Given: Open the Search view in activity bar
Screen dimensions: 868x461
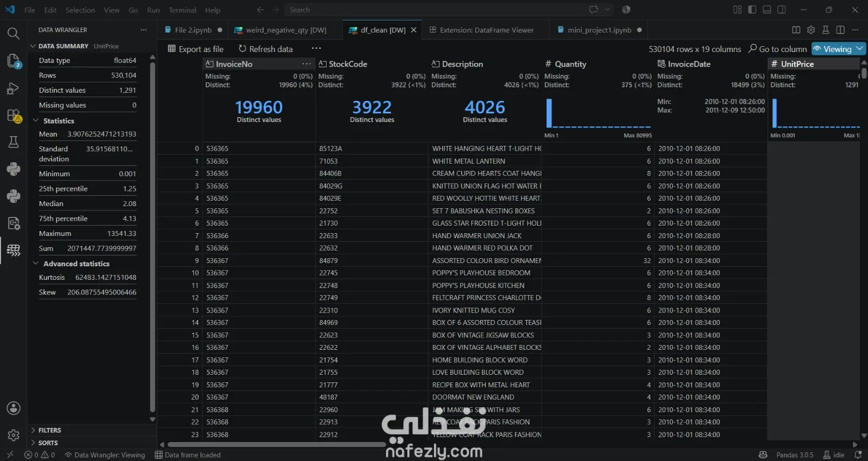Looking at the screenshot, I should click(13, 33).
